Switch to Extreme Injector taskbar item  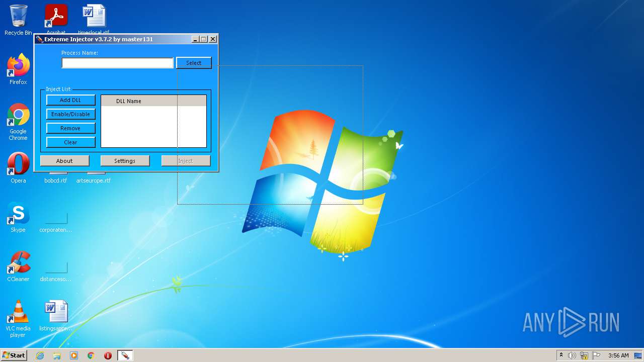click(x=125, y=355)
